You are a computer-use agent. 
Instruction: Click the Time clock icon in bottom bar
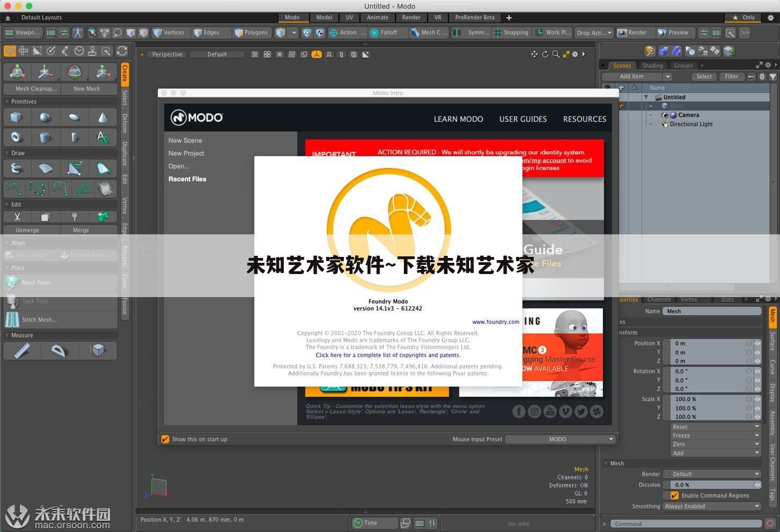(358, 523)
